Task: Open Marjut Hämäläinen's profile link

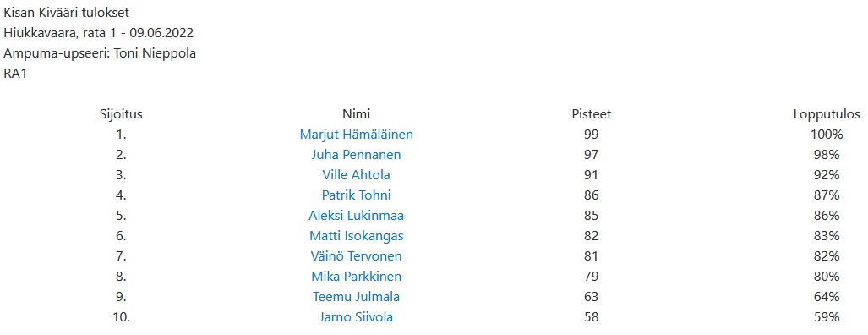Action: coord(357,135)
